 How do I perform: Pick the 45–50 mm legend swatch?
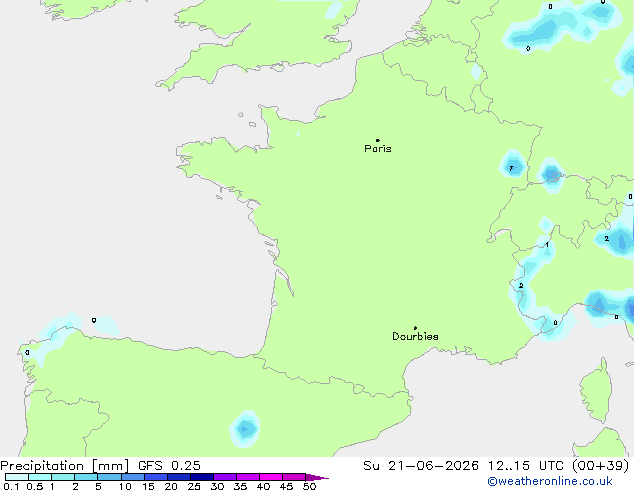click(x=294, y=477)
